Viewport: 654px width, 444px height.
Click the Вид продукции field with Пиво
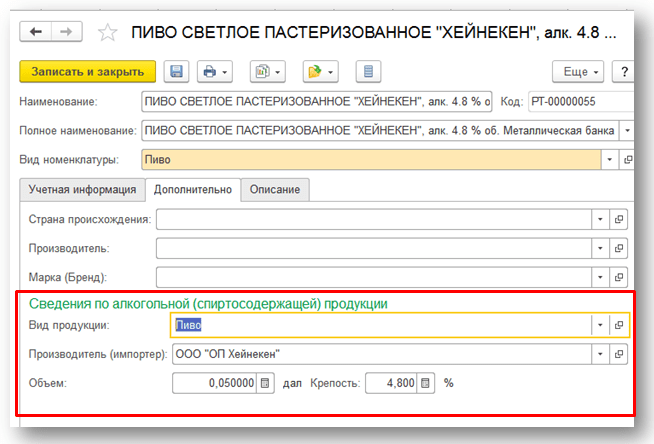pos(381,325)
